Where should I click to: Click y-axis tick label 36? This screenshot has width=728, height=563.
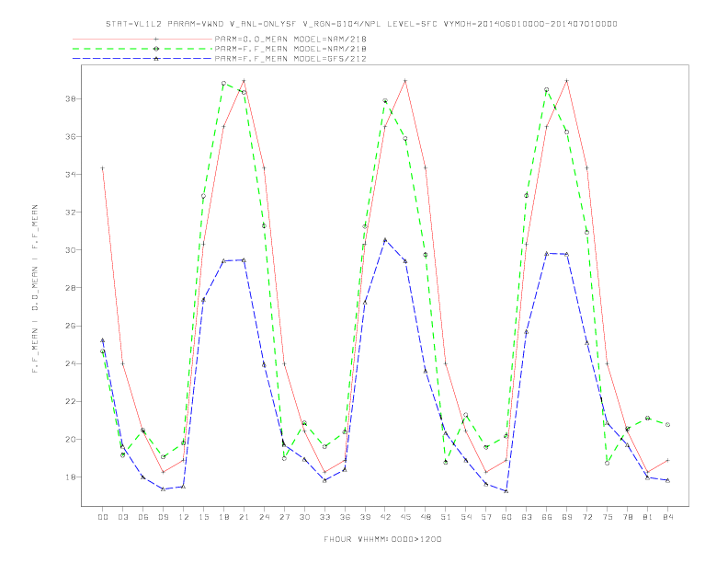[x=71, y=136]
